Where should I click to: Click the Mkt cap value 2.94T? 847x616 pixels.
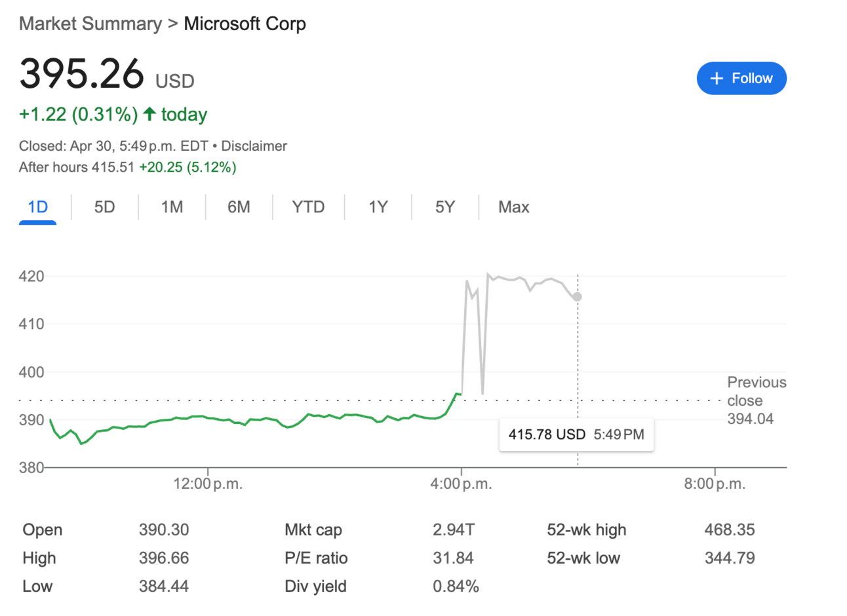tap(453, 529)
